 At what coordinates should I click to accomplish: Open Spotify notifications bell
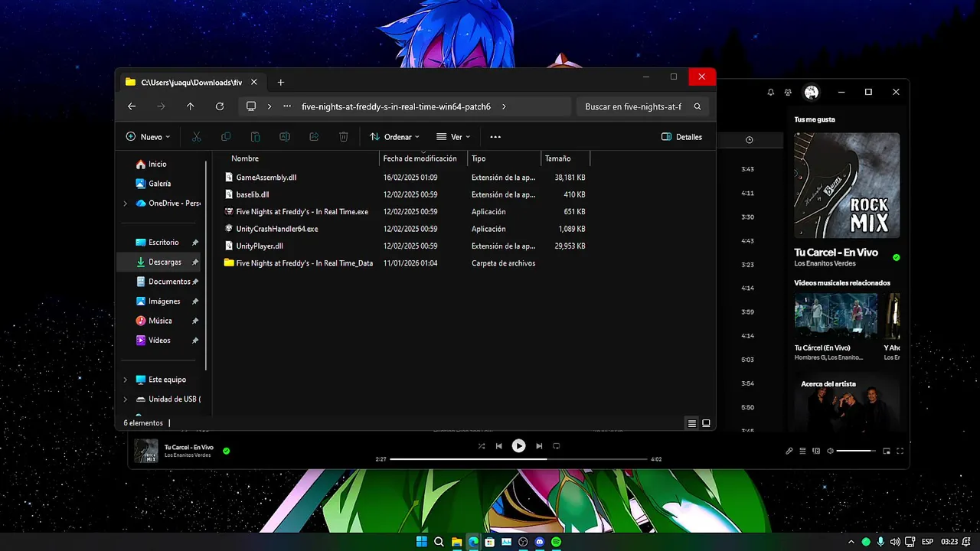[770, 92]
